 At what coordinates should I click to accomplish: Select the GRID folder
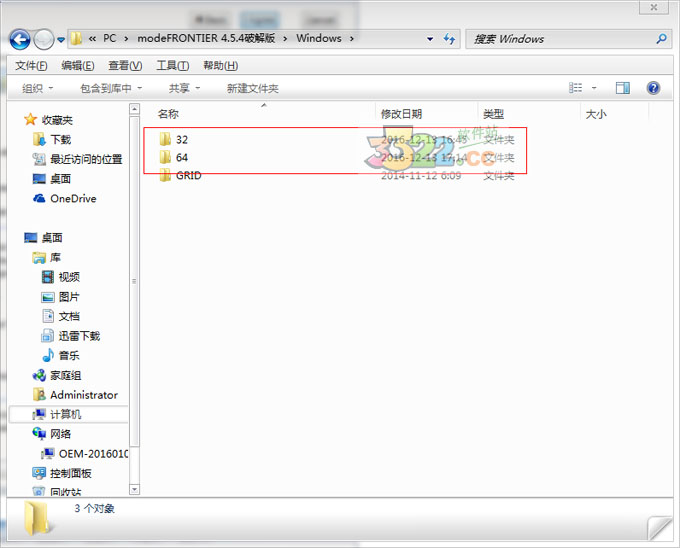click(180, 176)
